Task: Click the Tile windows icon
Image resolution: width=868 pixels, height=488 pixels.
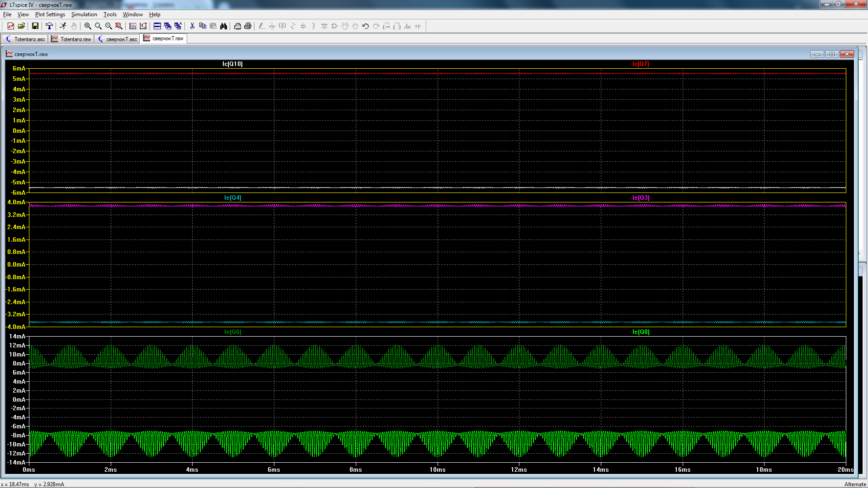Action: (157, 26)
